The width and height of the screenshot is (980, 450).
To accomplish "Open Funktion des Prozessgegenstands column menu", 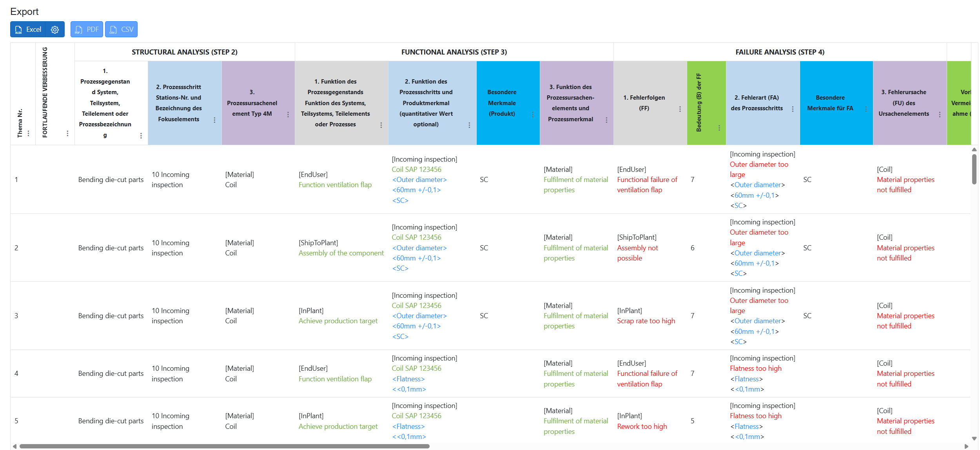I will 381,125.
